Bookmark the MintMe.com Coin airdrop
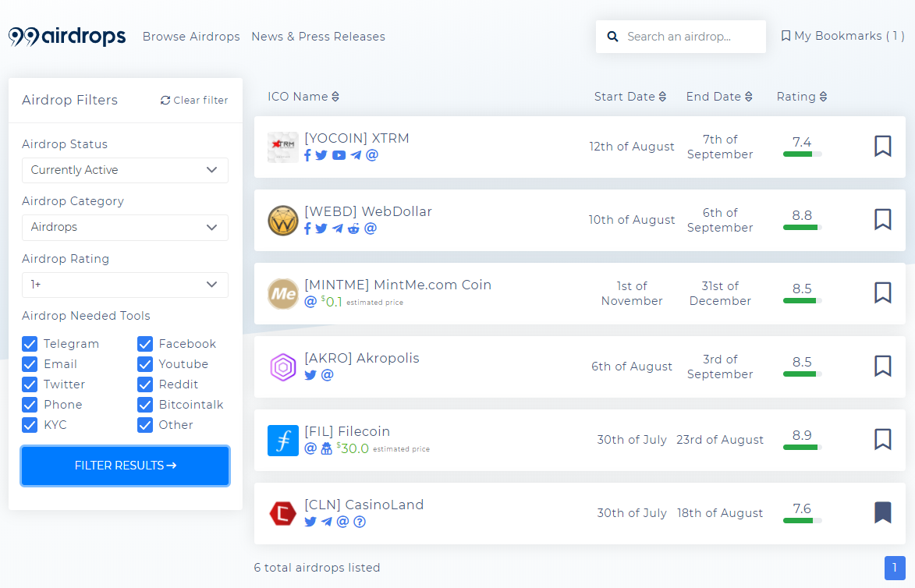The image size is (915, 588). tap(882, 293)
